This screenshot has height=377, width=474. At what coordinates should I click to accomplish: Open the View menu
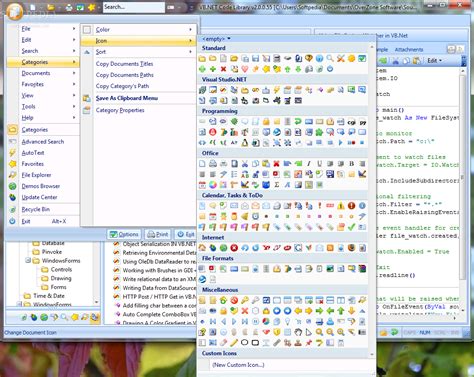coord(43,95)
